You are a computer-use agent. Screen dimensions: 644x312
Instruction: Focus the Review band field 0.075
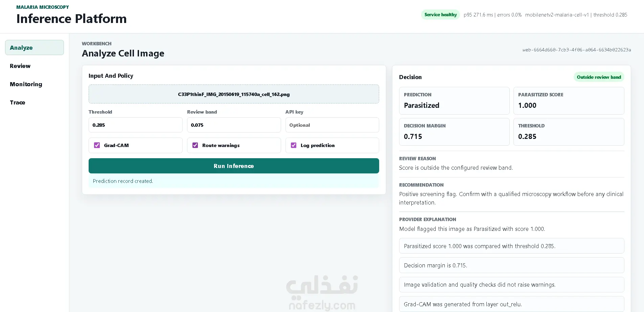(x=234, y=125)
